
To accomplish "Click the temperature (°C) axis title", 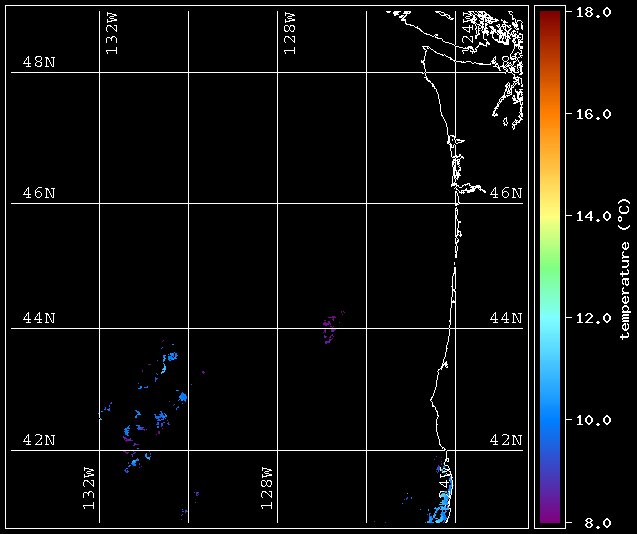I will tap(624, 269).
